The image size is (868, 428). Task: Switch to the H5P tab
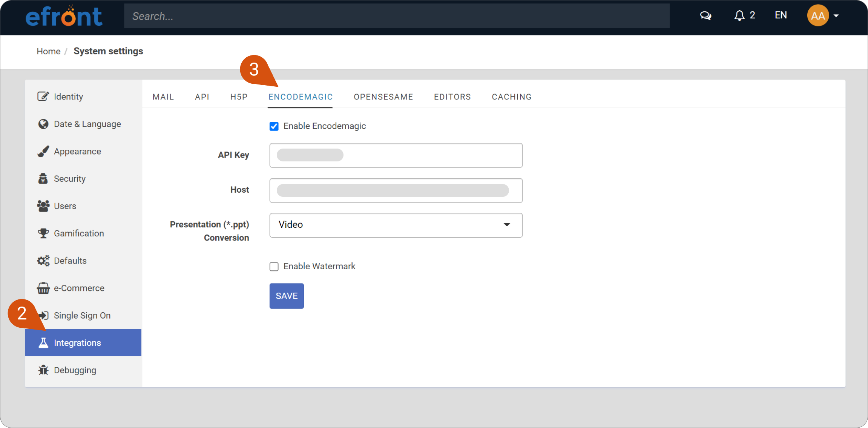(x=239, y=97)
